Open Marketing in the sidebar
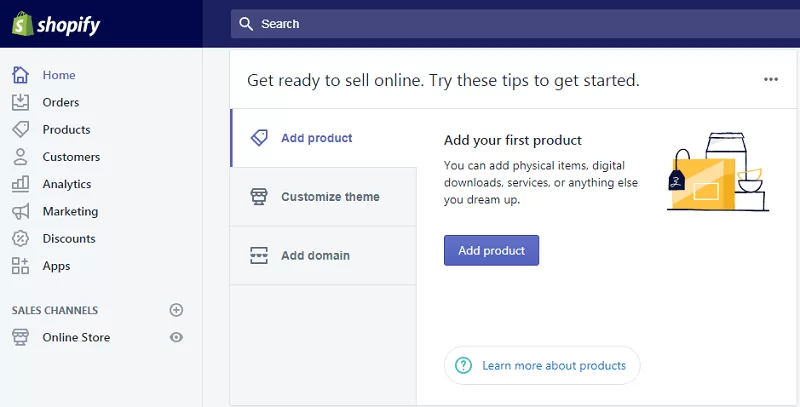800x407 pixels. 70,211
